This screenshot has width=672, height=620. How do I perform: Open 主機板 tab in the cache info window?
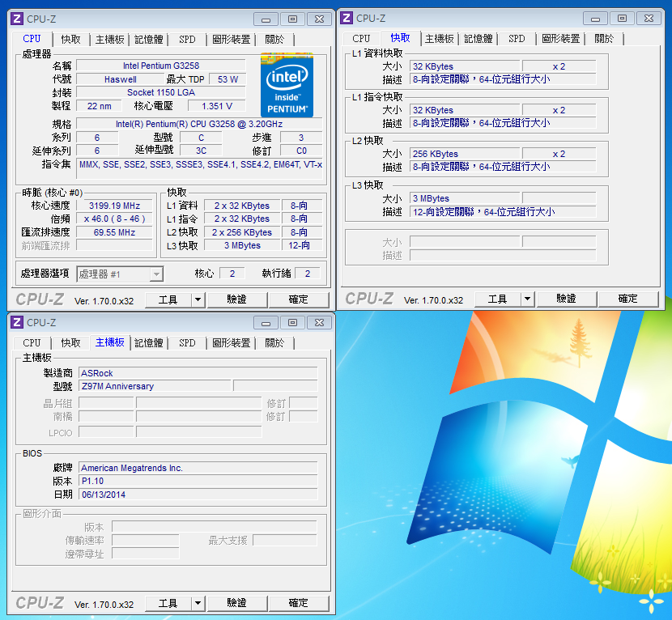coord(440,39)
